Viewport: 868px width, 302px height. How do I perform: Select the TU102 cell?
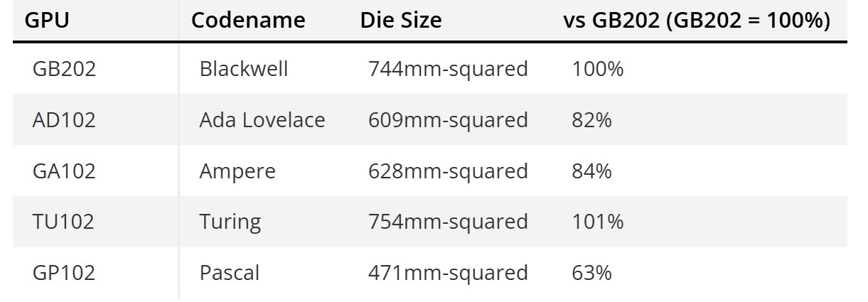click(x=63, y=222)
